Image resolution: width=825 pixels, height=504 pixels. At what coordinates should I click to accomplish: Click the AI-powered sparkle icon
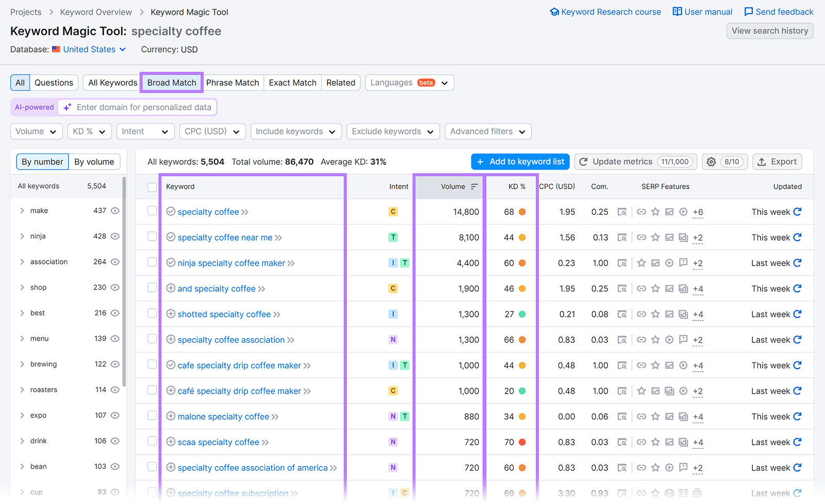click(67, 107)
